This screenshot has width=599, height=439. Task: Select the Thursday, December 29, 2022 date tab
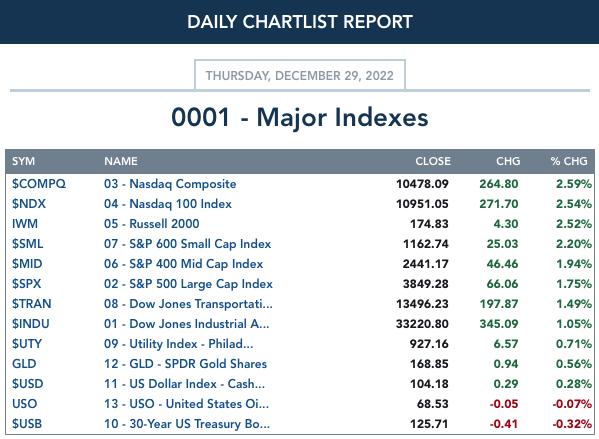[x=300, y=75]
